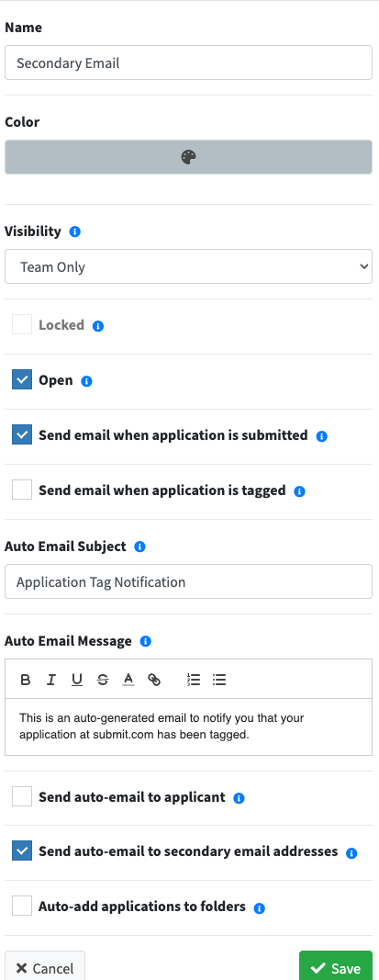
Task: Click the Bold formatting icon
Action: coord(26,680)
